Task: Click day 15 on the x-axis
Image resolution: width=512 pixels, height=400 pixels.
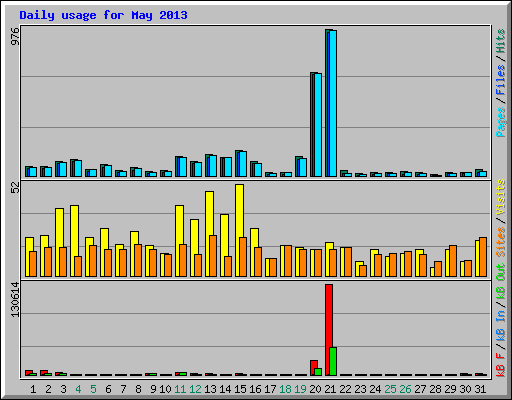Action: pos(240,389)
